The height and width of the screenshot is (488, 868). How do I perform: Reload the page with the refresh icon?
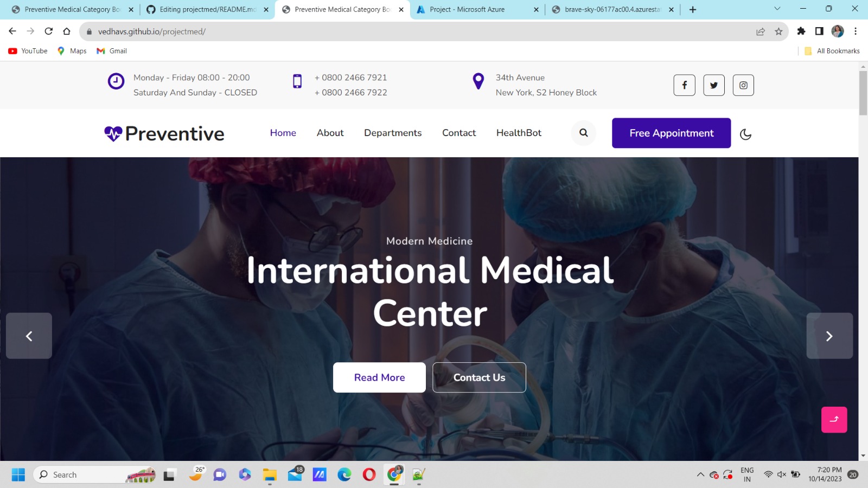pos(49,31)
